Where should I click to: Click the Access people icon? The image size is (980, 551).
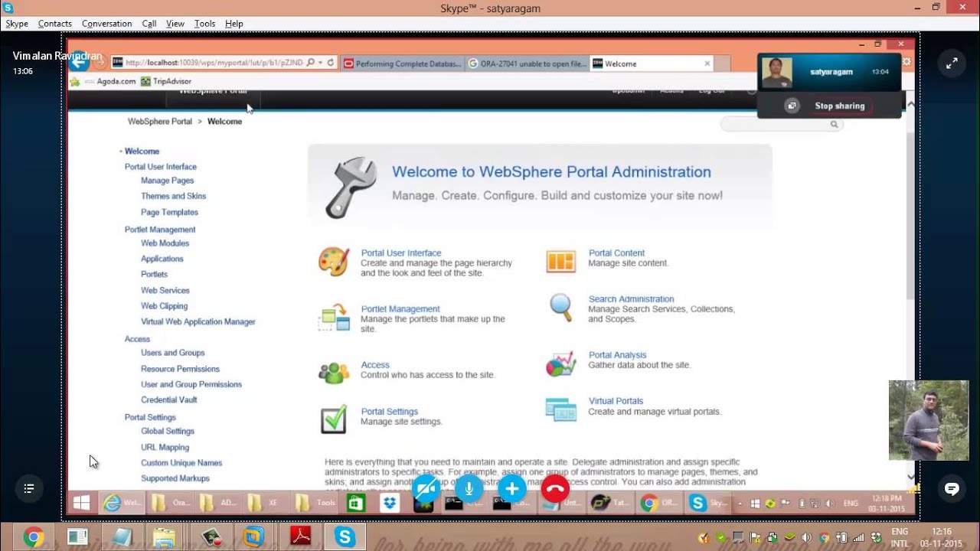334,372
